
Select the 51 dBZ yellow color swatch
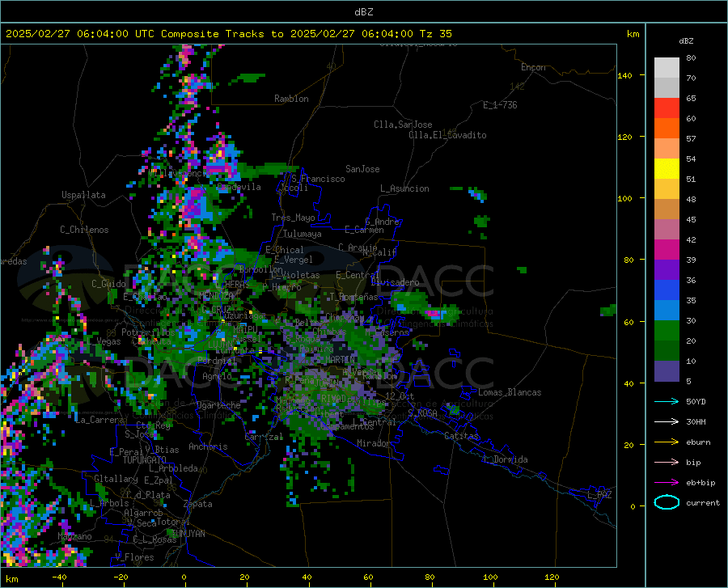point(667,168)
